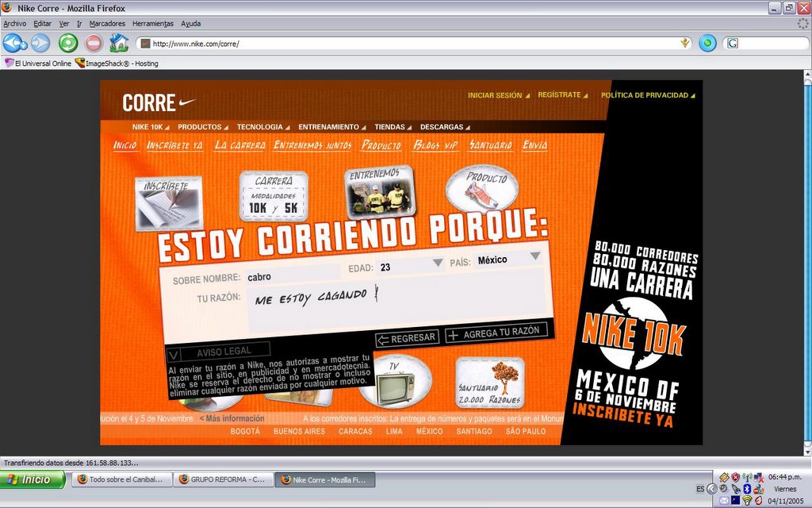Open the Herramientas menu

click(153, 23)
